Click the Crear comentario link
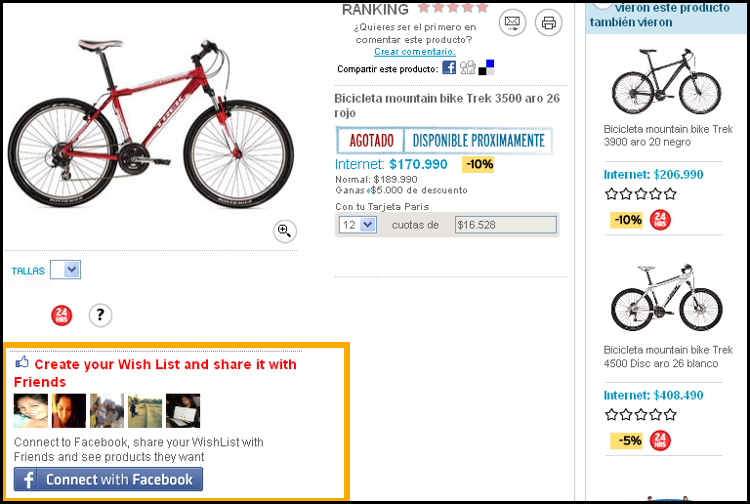Viewport: 750px width, 504px height. (415, 52)
